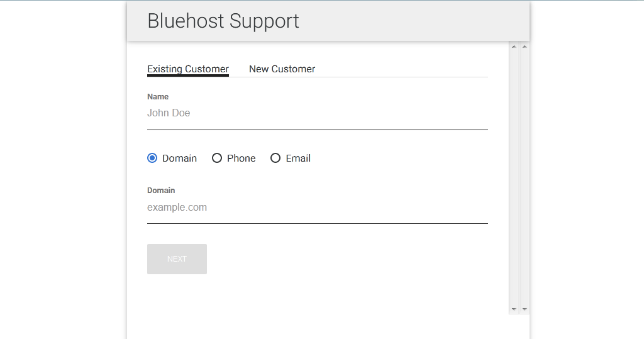Image resolution: width=644 pixels, height=339 pixels.
Task: Click the Name field with John Doe placeholder
Action: [x=318, y=113]
